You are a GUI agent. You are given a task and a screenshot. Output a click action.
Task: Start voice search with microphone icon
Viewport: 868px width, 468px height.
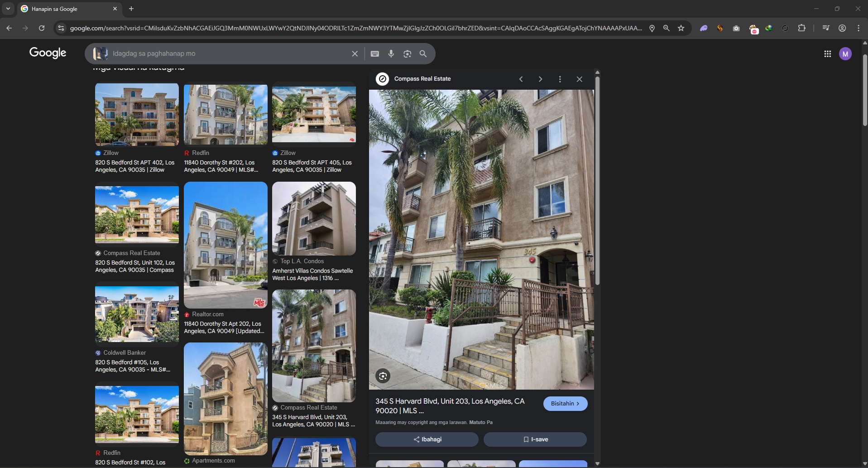click(x=391, y=54)
